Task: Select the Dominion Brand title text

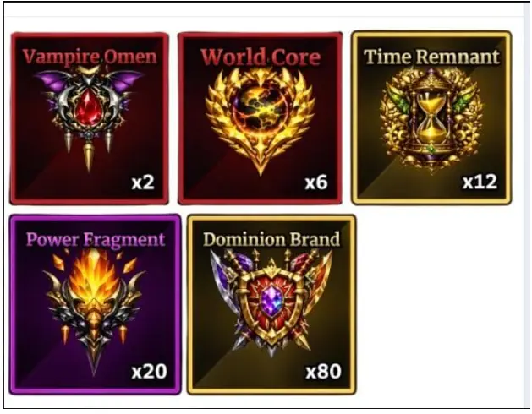Action: [271, 239]
